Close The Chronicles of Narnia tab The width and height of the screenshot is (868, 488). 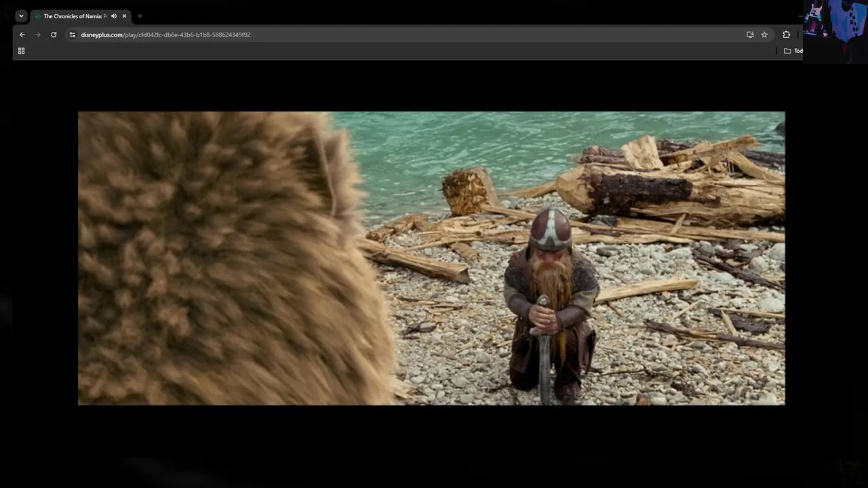[124, 16]
